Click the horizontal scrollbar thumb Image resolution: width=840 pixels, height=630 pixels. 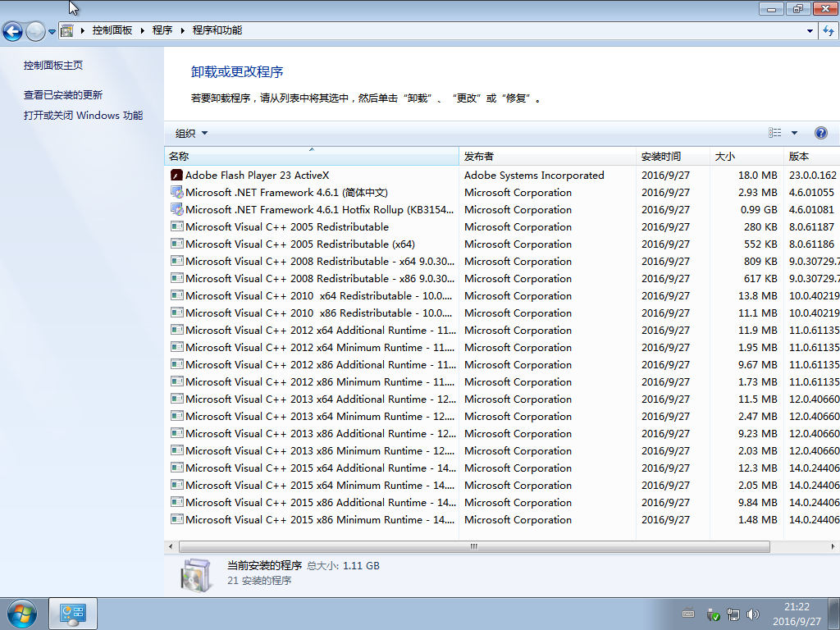pos(474,546)
